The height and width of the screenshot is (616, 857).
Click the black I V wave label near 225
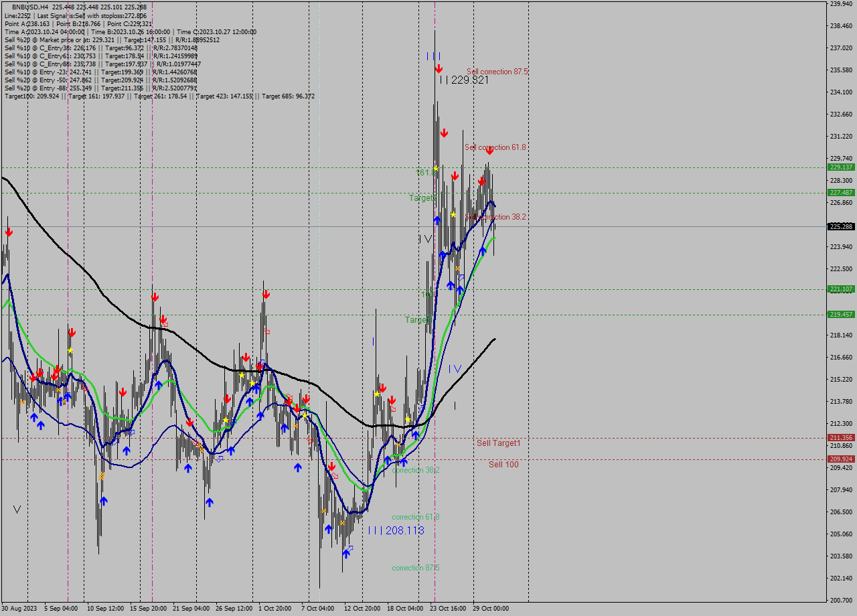(x=425, y=239)
